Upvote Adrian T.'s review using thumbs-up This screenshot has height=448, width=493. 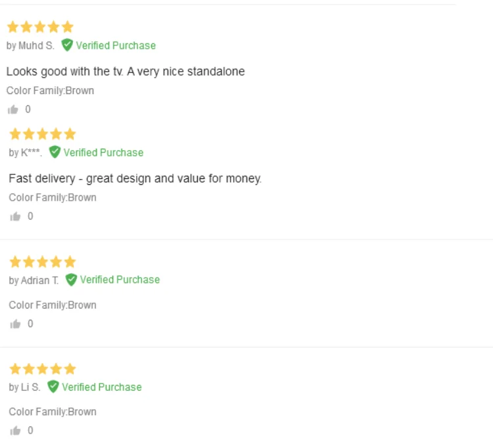(x=15, y=324)
